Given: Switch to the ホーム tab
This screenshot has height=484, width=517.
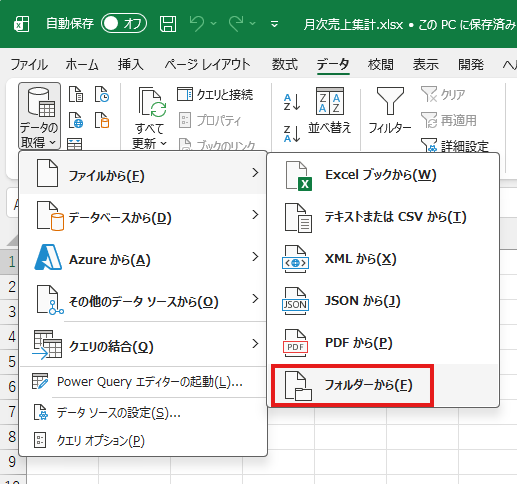Looking at the screenshot, I should click(x=82, y=64).
